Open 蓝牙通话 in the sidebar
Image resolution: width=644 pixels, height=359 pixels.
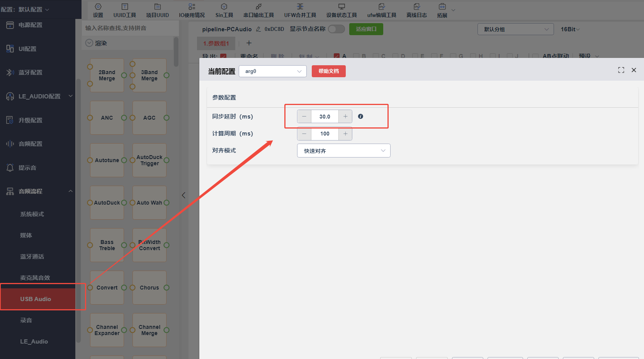coord(32,256)
